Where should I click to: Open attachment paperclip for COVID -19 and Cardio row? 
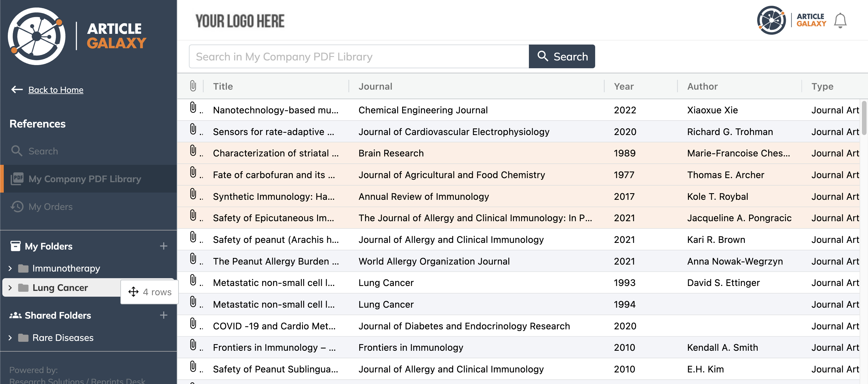pyautogui.click(x=193, y=324)
